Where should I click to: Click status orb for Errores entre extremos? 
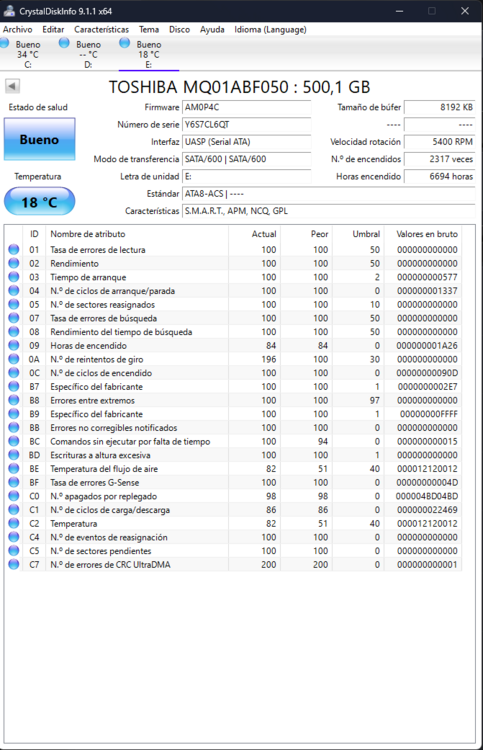click(14, 400)
